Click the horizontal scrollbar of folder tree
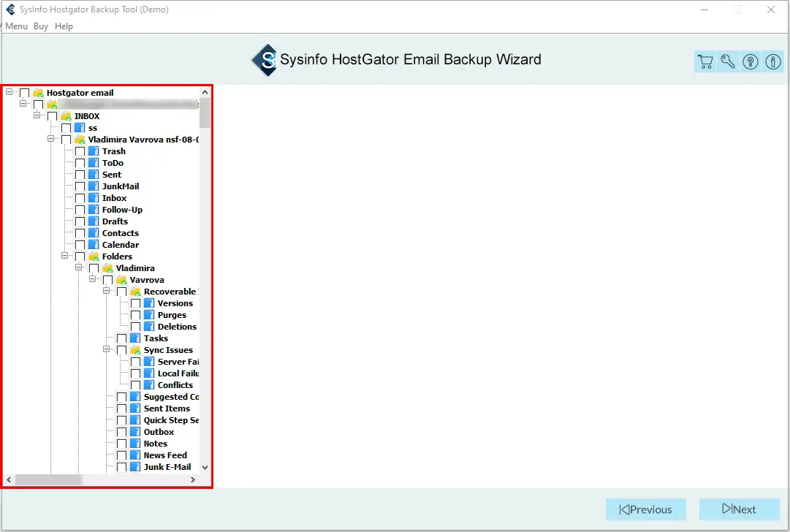790x532 pixels. (102, 480)
